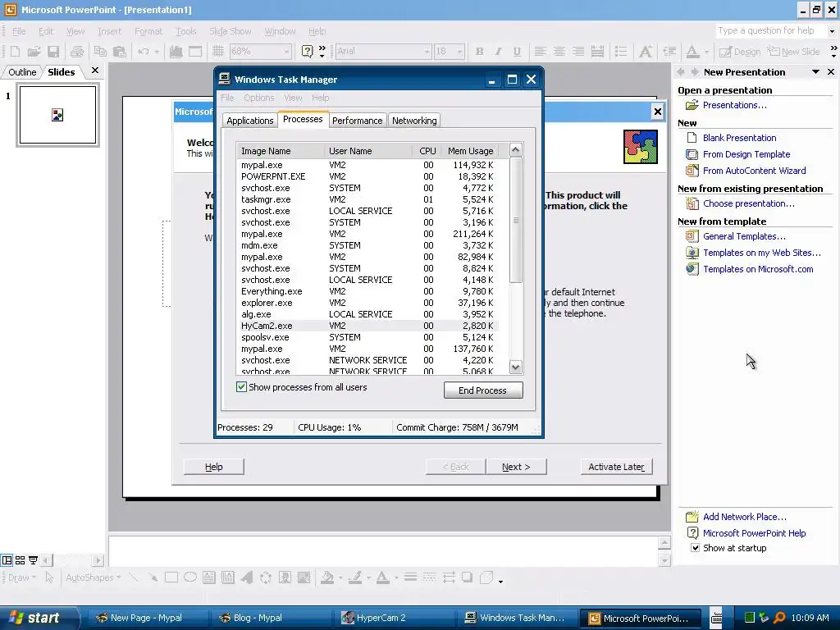840x630 pixels.
Task: Click the Copy icon in PowerPoint toolbar
Action: click(100, 52)
